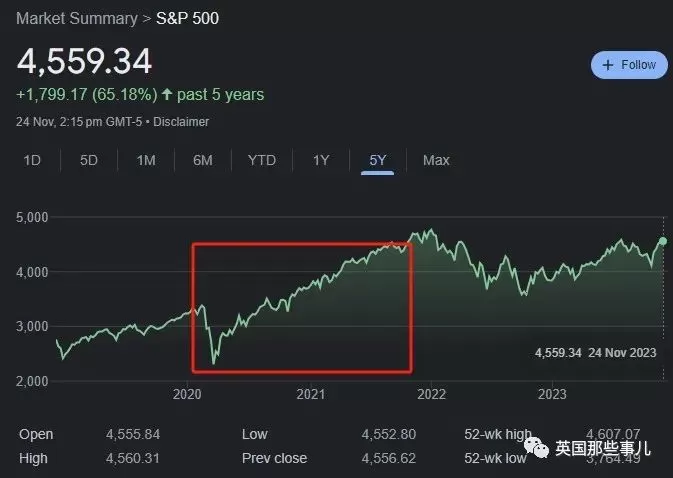Click the chart's current price endpoint dot
The image size is (673, 478).
click(663, 241)
